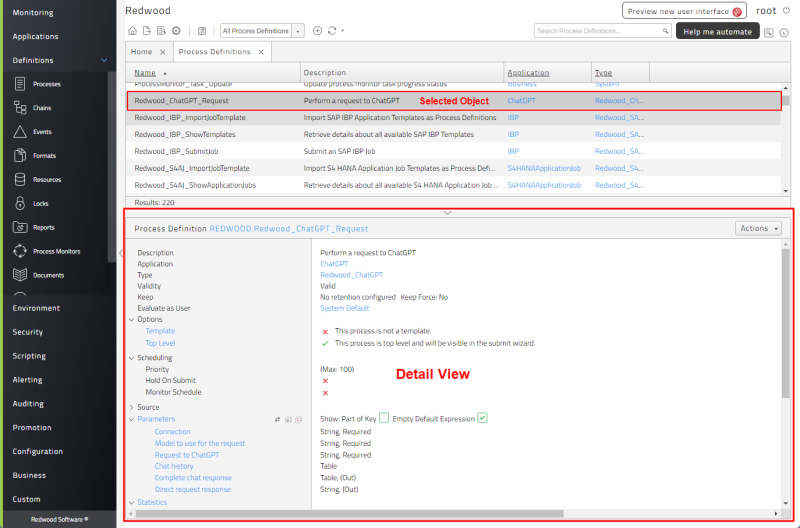The height and width of the screenshot is (528, 800).
Task: Click the circled plus icon to add a definition
Action: [x=317, y=31]
